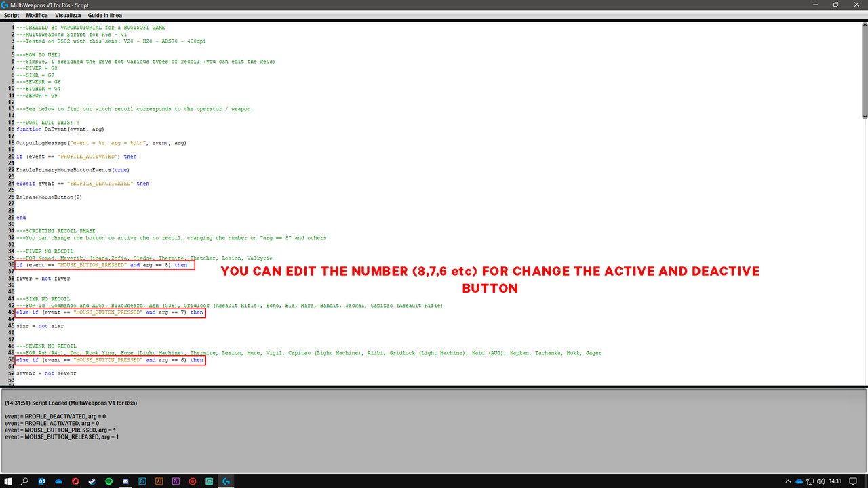Screen dimensions: 868x488
Task: Open the Script menu
Action: coord(12,15)
